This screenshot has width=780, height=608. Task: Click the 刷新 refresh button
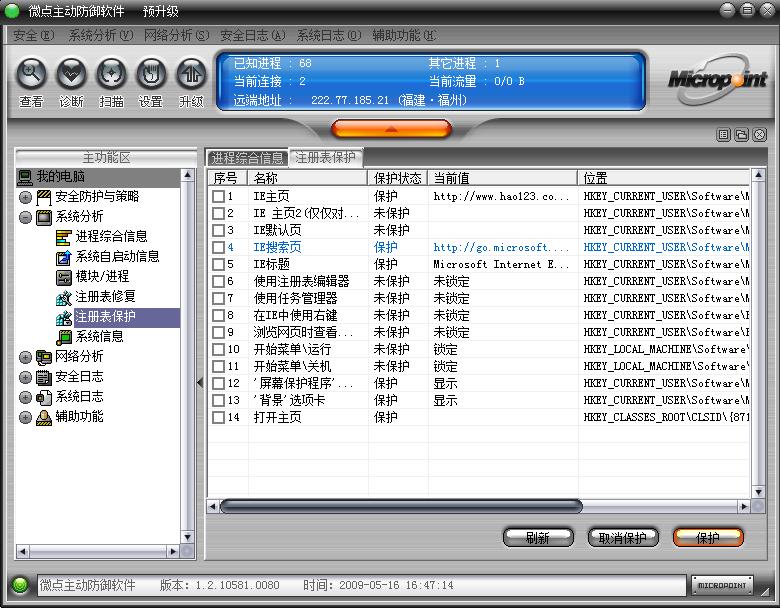tap(538, 537)
